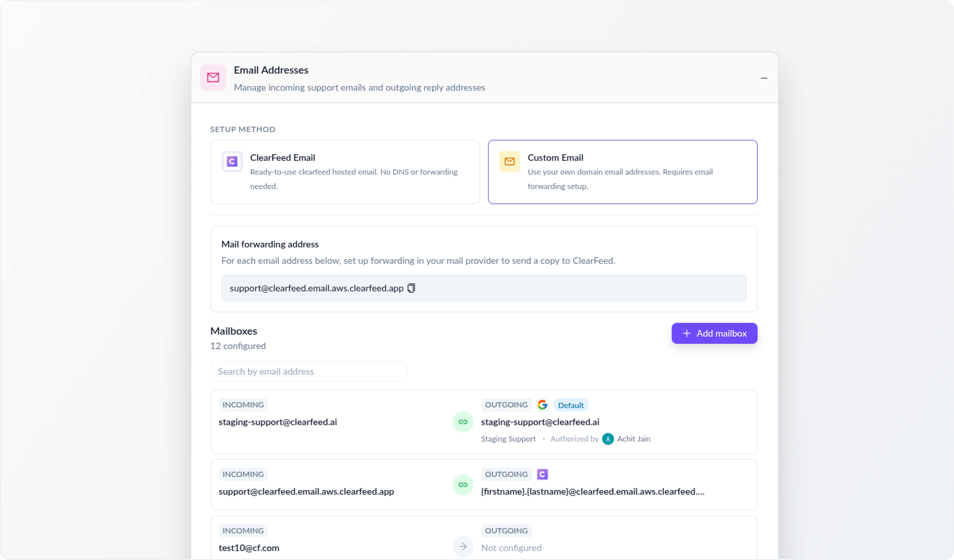Click the ClearFeed icon beside second OUTGOING label
Viewport: 954px width, 560px height.
[542, 474]
